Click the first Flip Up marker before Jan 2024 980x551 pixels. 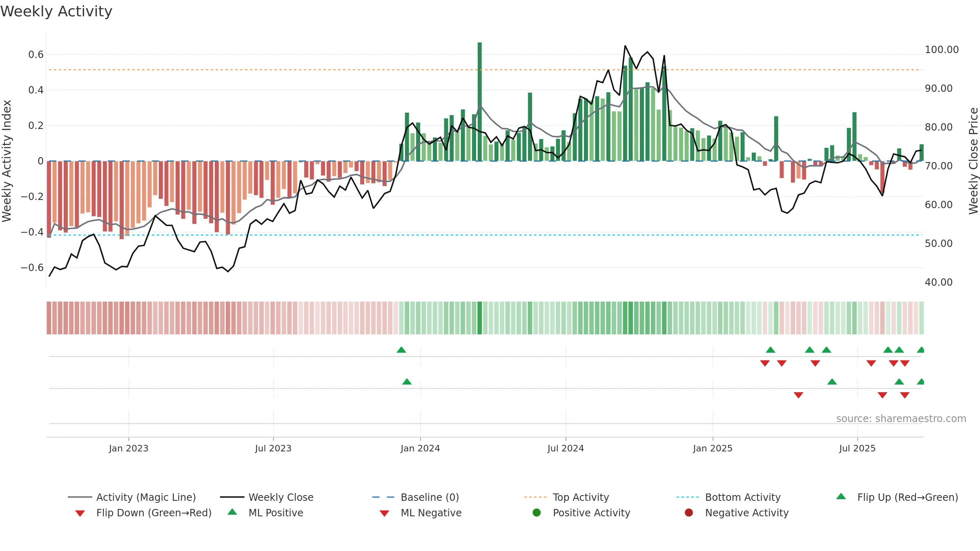401,350
